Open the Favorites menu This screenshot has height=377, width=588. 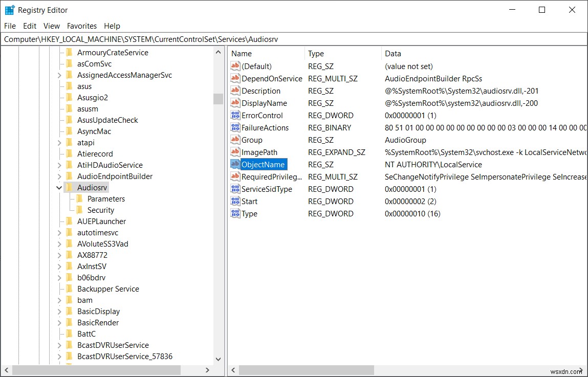pos(81,26)
